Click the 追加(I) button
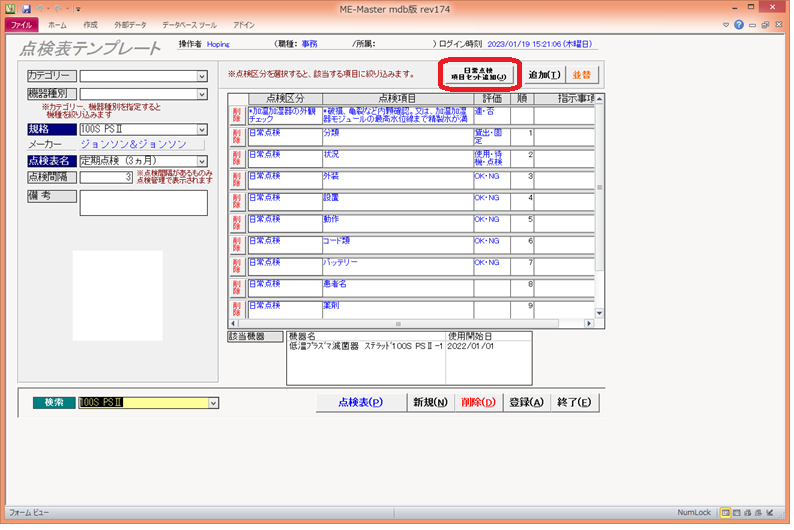Viewport: 794px width, 530px height. [x=544, y=75]
